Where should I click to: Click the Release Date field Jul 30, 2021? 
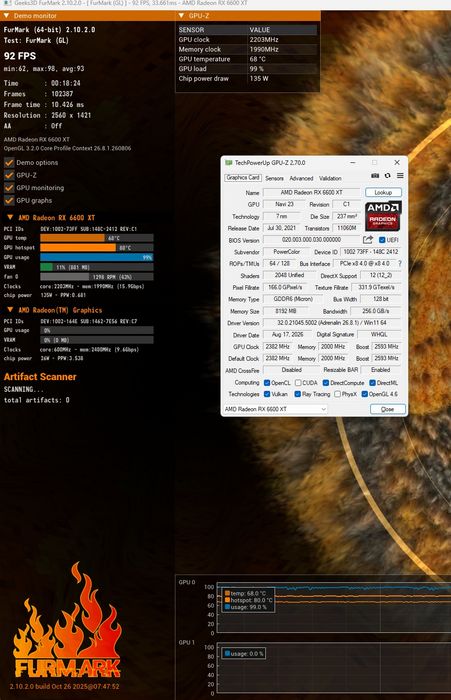click(x=281, y=228)
